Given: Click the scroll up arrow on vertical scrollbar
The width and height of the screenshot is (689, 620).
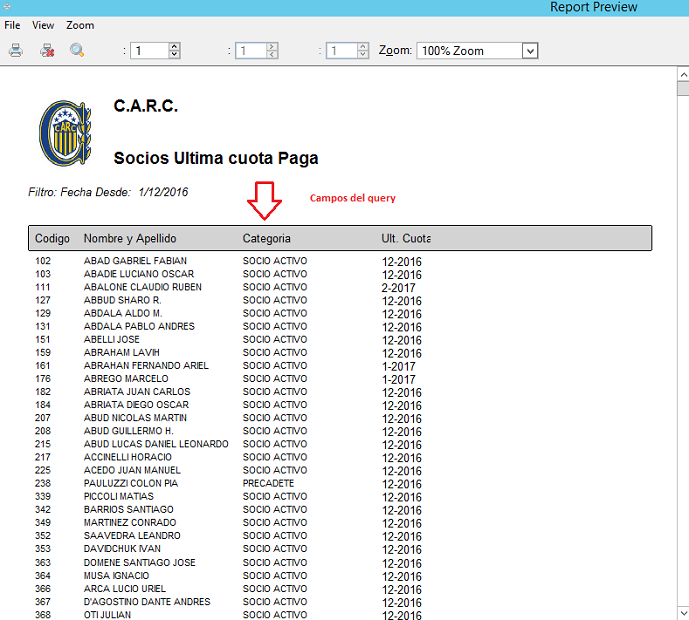Looking at the screenshot, I should [683, 73].
